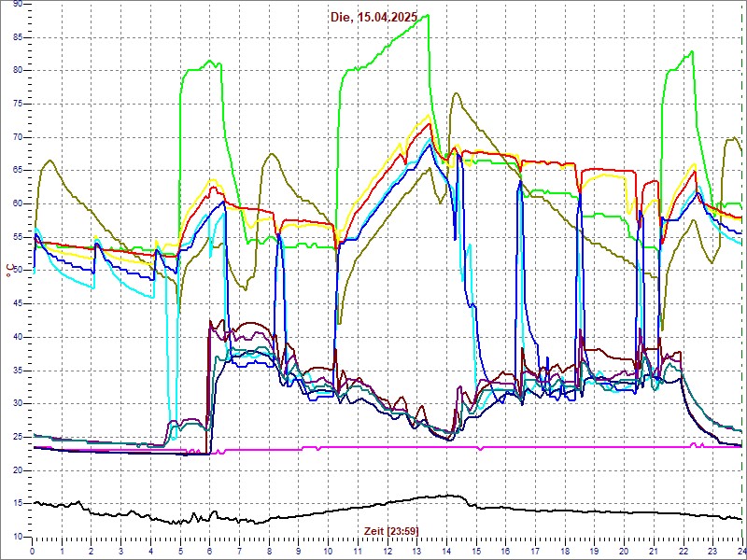Screen dimensions: 747x560
Task: Click hour 4 on the time axis
Action: click(150, 551)
